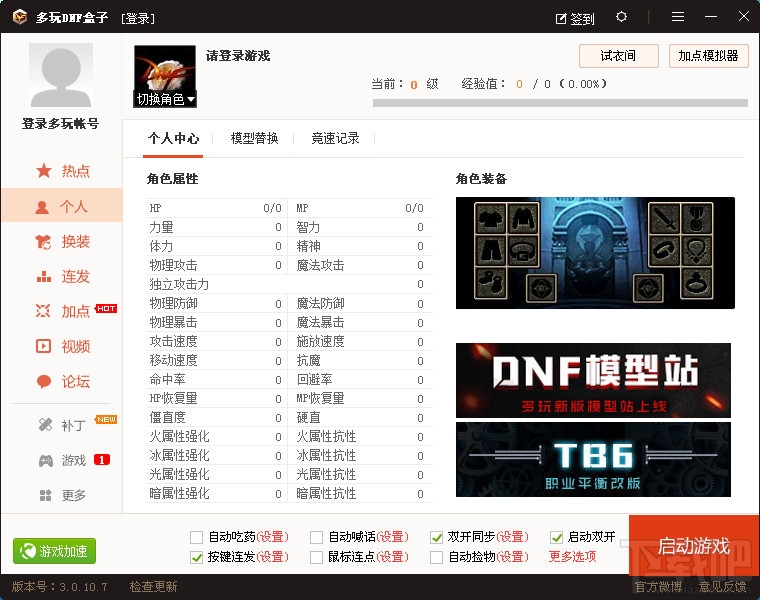The height and width of the screenshot is (600, 760).
Task: Enable the 自动吃药 checkbox
Action: click(196, 537)
